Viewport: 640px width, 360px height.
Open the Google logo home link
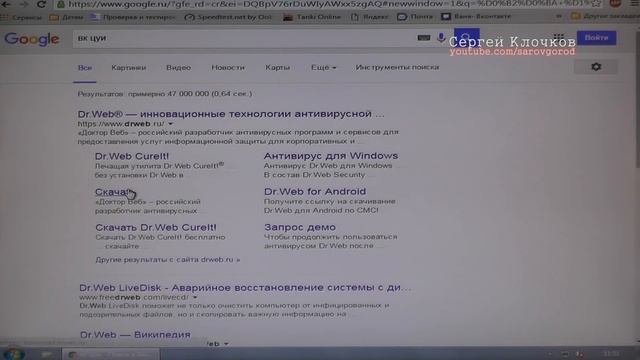pyautogui.click(x=32, y=39)
